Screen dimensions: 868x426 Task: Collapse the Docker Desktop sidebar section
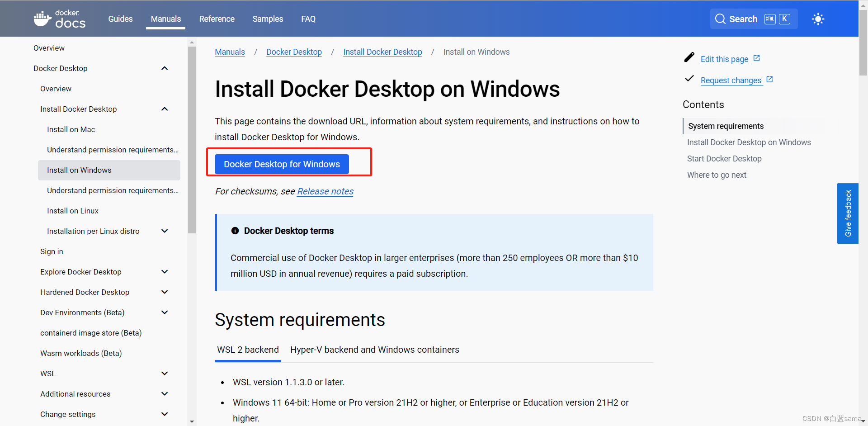165,68
